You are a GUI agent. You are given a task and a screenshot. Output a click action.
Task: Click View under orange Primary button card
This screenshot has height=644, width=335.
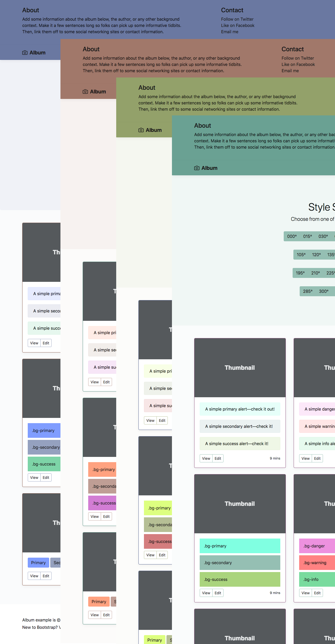point(94,615)
